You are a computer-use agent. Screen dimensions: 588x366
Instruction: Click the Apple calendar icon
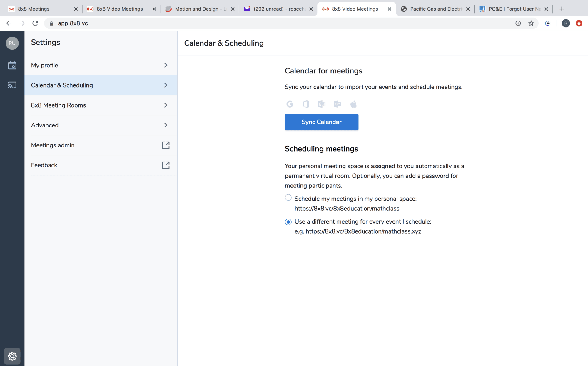tap(353, 104)
